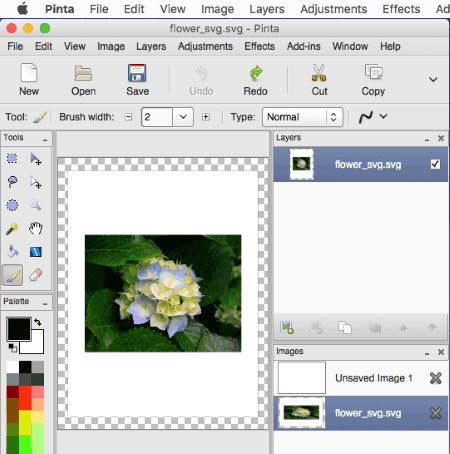Click the Redo toolbar button

[255, 80]
